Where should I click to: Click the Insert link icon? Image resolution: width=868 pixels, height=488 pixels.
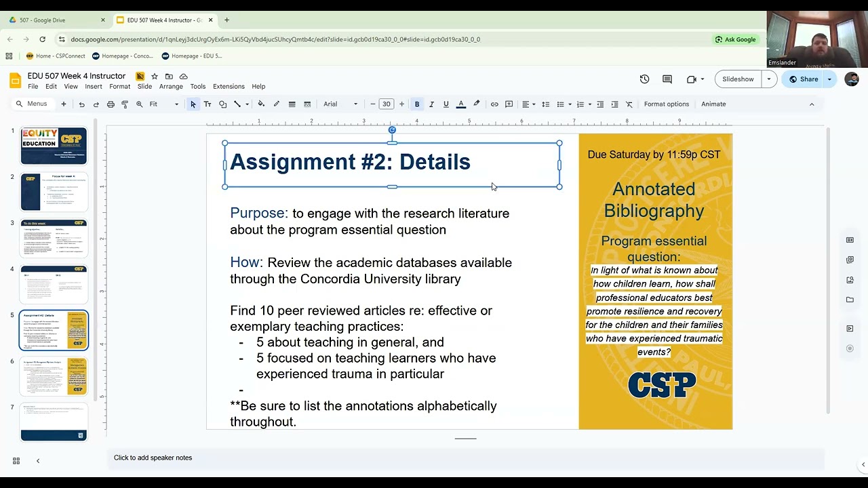[x=494, y=104]
